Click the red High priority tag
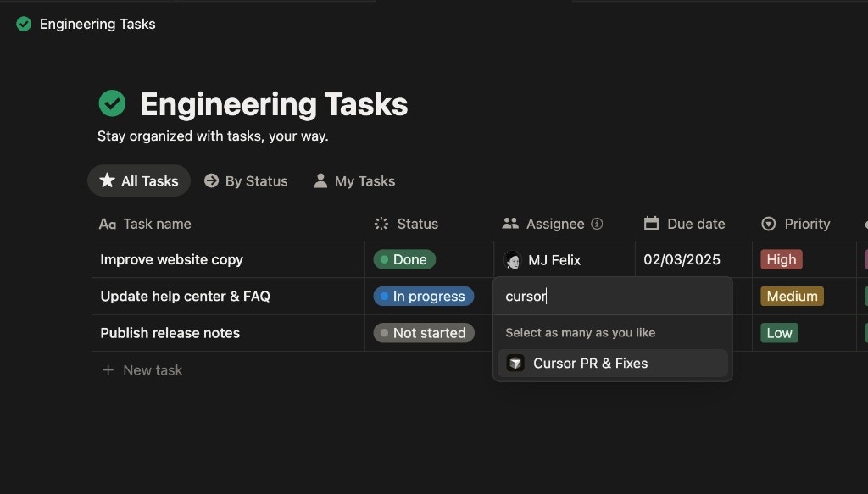Viewport: 868px width, 494px height. point(781,259)
